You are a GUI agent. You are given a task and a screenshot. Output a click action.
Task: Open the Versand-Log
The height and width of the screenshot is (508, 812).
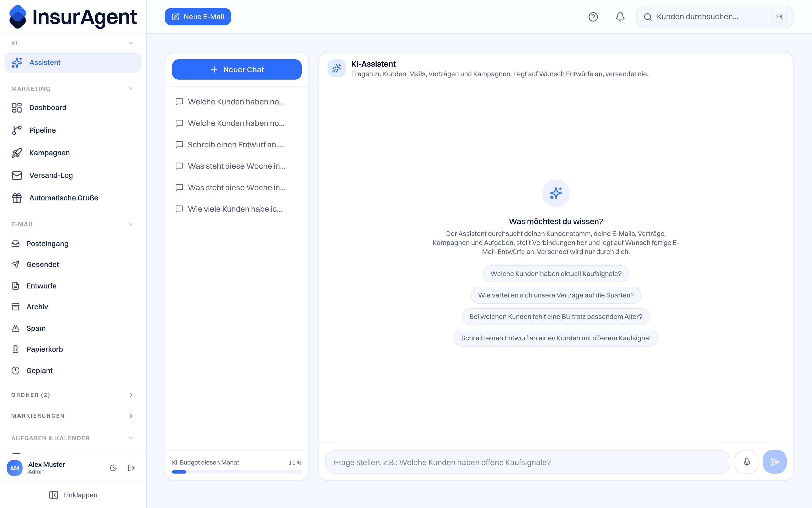click(x=73, y=175)
